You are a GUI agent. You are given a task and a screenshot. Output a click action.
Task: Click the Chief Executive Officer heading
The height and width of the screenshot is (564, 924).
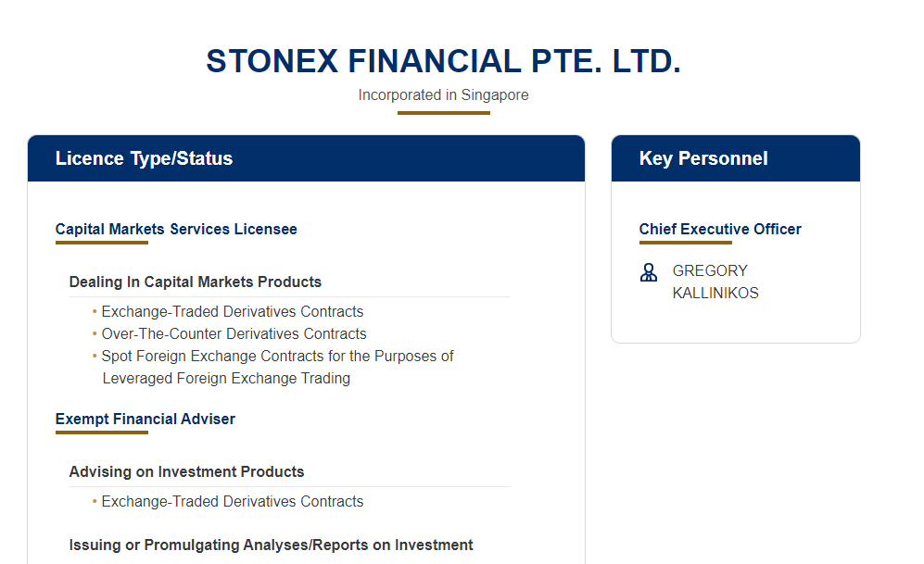click(720, 229)
